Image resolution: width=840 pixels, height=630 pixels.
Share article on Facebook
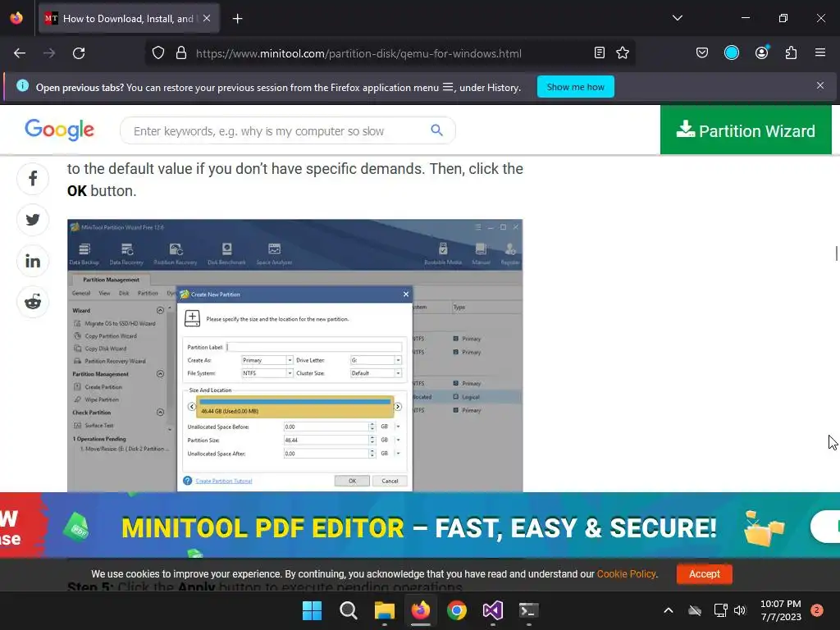pos(33,178)
